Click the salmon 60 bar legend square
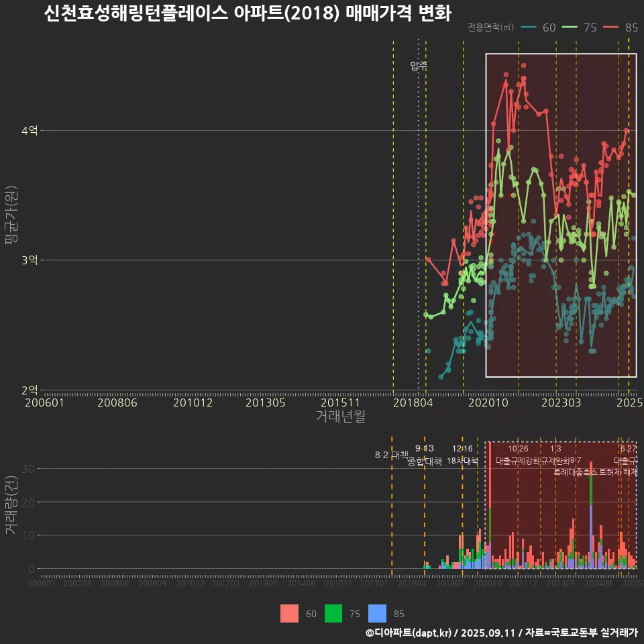The image size is (644, 644). [289, 614]
